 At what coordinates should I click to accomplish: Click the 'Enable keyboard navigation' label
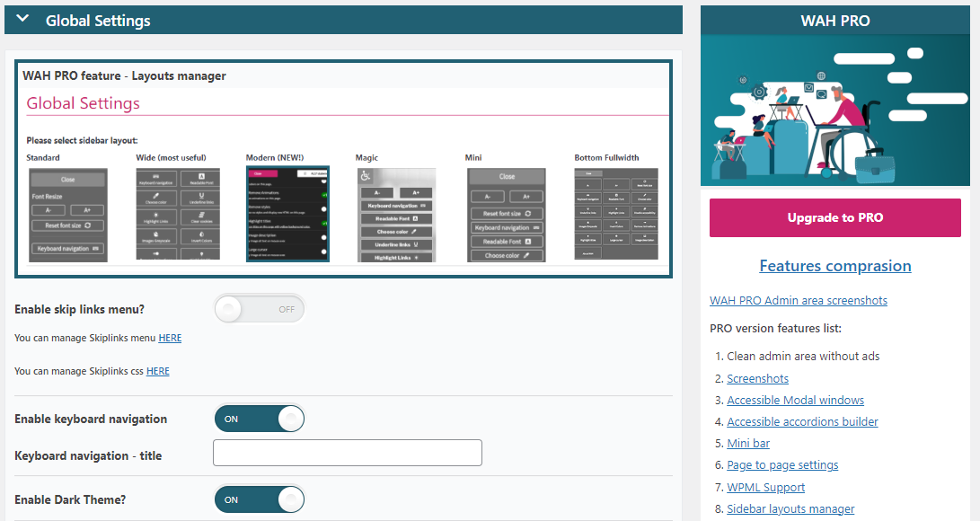coord(91,419)
